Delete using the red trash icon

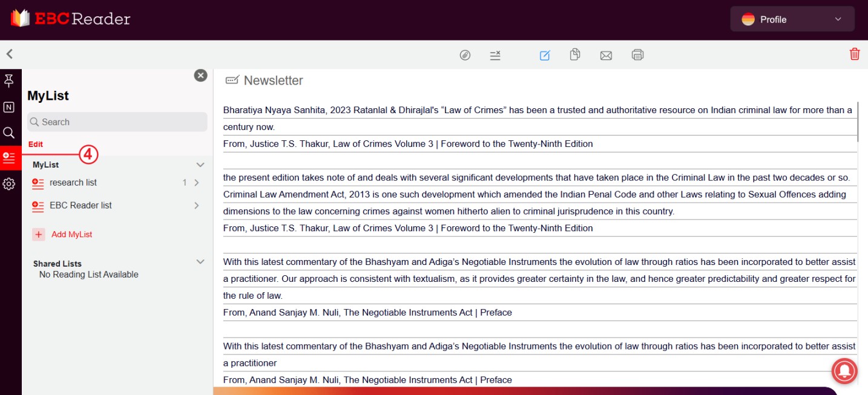(x=855, y=54)
